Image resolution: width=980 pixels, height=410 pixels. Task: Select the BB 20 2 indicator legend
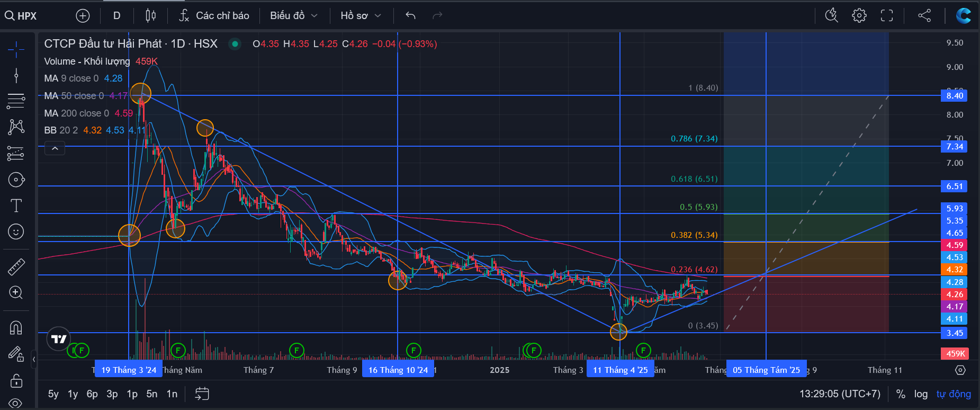[x=61, y=130]
